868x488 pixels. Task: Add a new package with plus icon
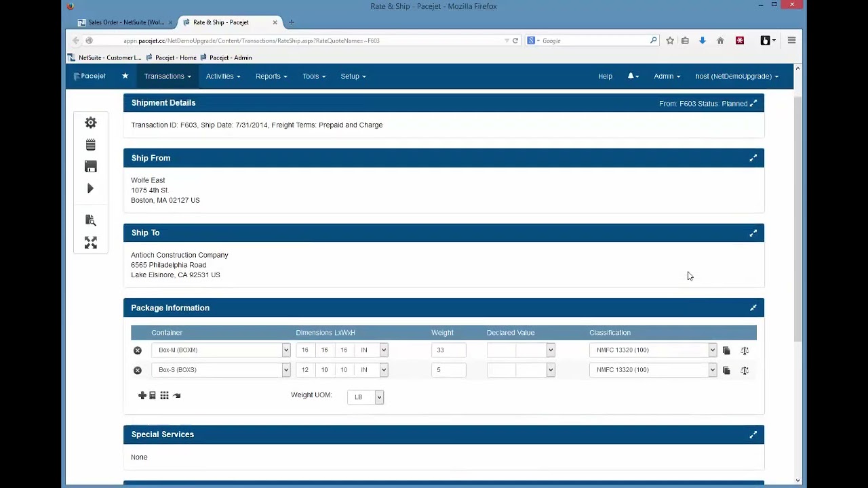click(x=142, y=395)
